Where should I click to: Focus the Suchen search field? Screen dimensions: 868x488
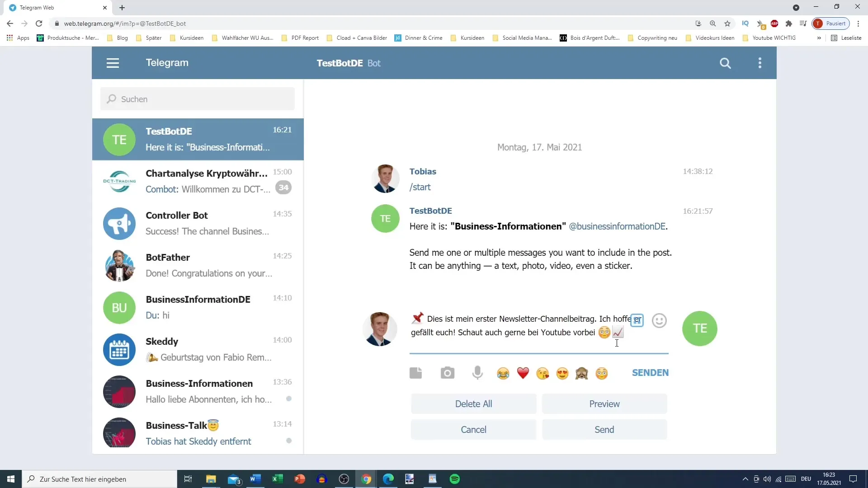tap(198, 99)
